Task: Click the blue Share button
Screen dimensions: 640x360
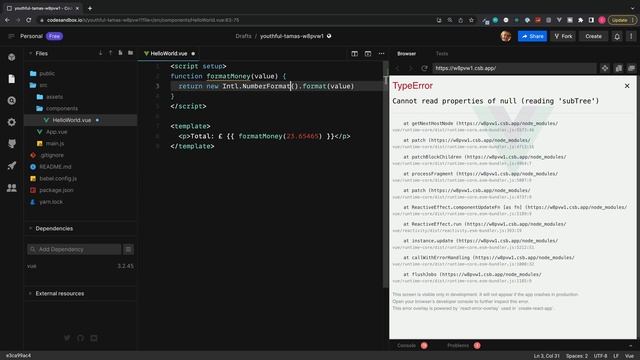Action: [532, 36]
